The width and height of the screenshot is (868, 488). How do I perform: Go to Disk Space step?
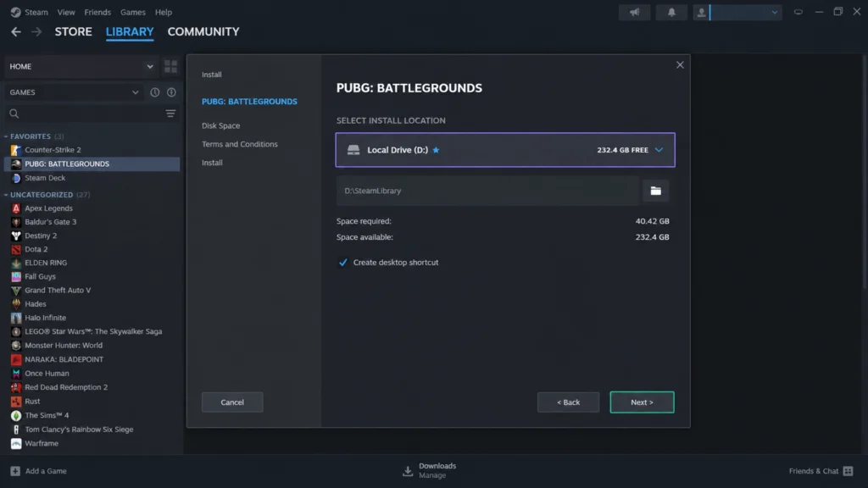click(x=221, y=125)
